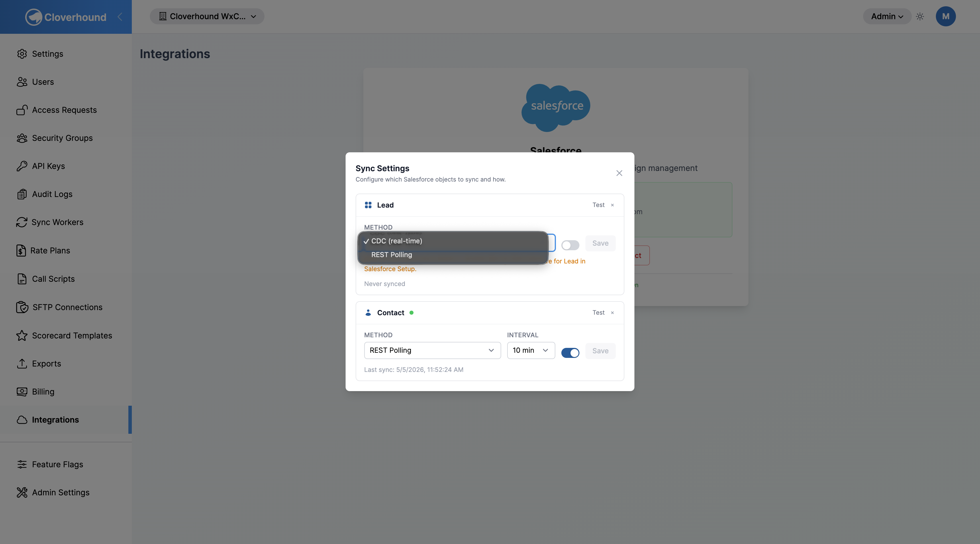
Task: Open the Call Scripts document icon
Action: coord(22,279)
